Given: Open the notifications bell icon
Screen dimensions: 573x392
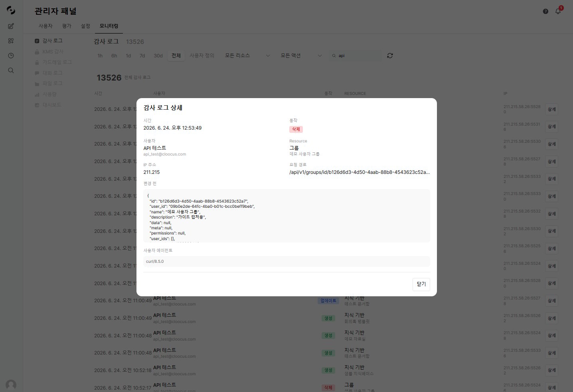Looking at the screenshot, I should click(558, 11).
